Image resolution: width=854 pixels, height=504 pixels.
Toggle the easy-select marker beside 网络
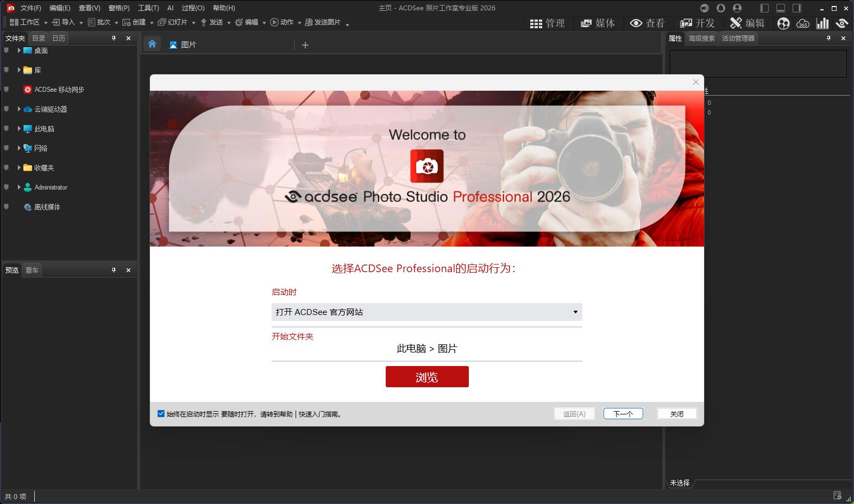coord(7,148)
